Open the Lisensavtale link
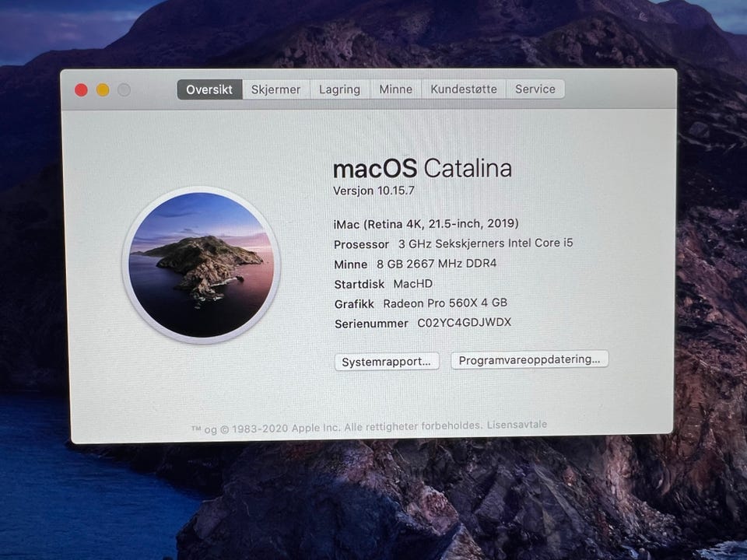 tap(517, 425)
